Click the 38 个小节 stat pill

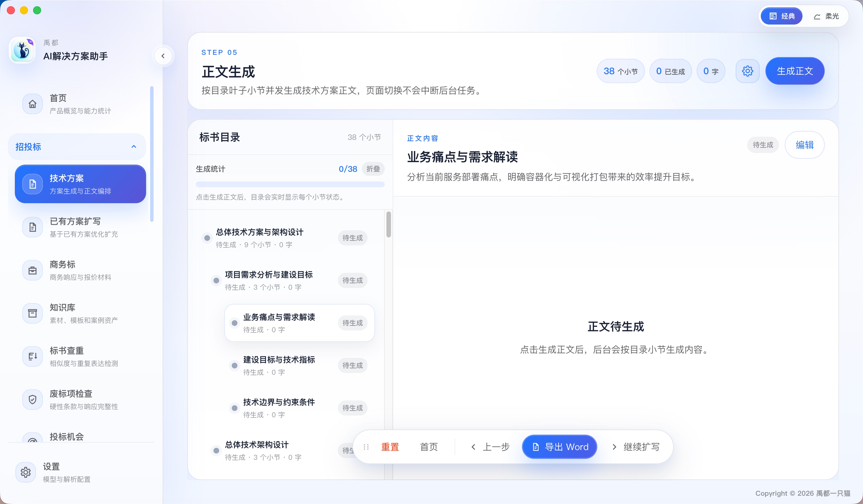click(x=620, y=71)
